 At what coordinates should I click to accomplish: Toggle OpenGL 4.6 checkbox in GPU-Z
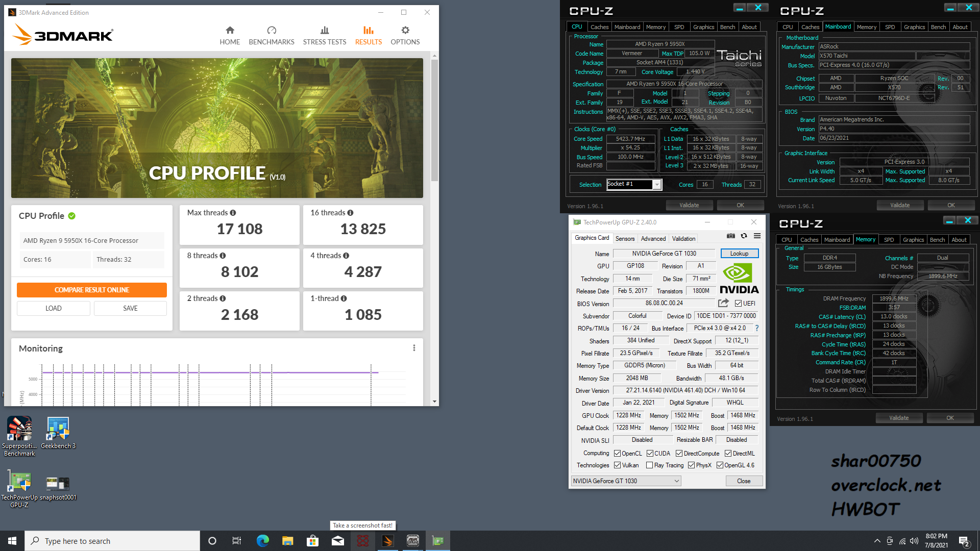[x=720, y=465]
